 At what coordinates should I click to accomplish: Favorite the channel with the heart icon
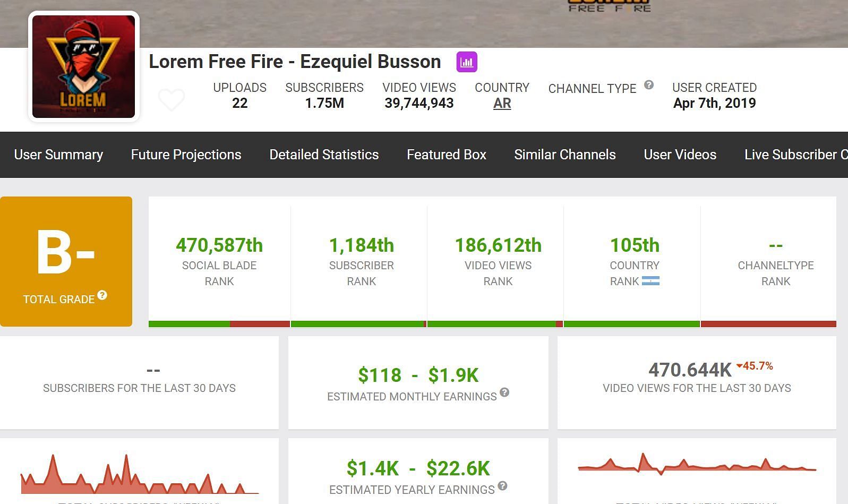tap(172, 99)
